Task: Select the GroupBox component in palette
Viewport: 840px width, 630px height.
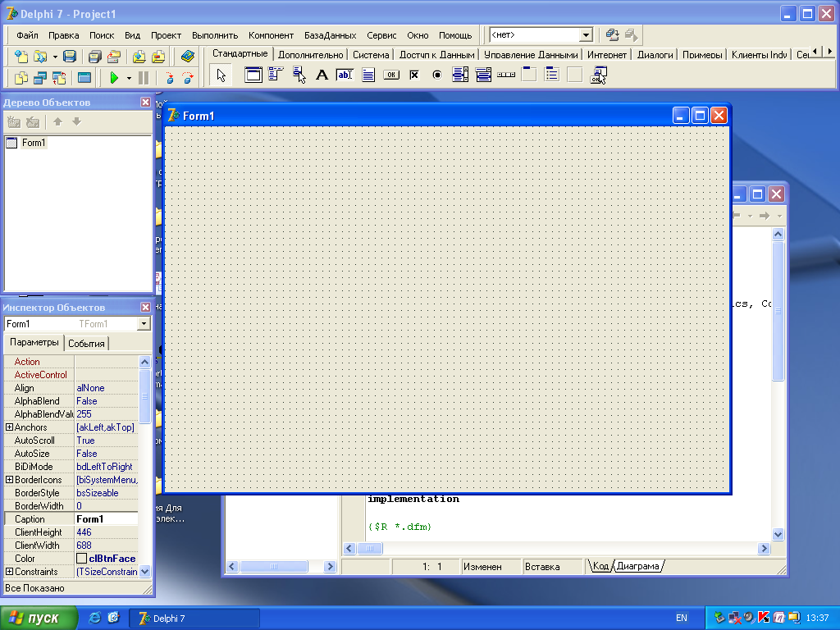Action: click(529, 75)
